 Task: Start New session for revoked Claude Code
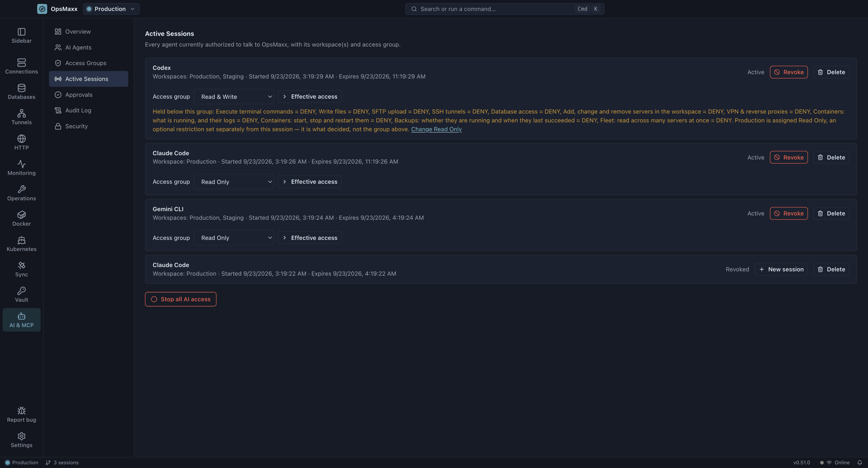click(x=781, y=269)
